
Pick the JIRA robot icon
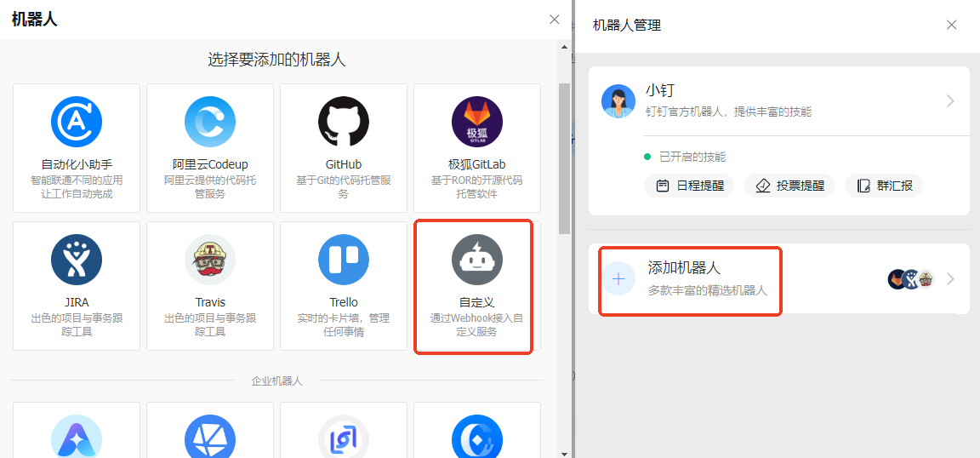pyautogui.click(x=77, y=260)
